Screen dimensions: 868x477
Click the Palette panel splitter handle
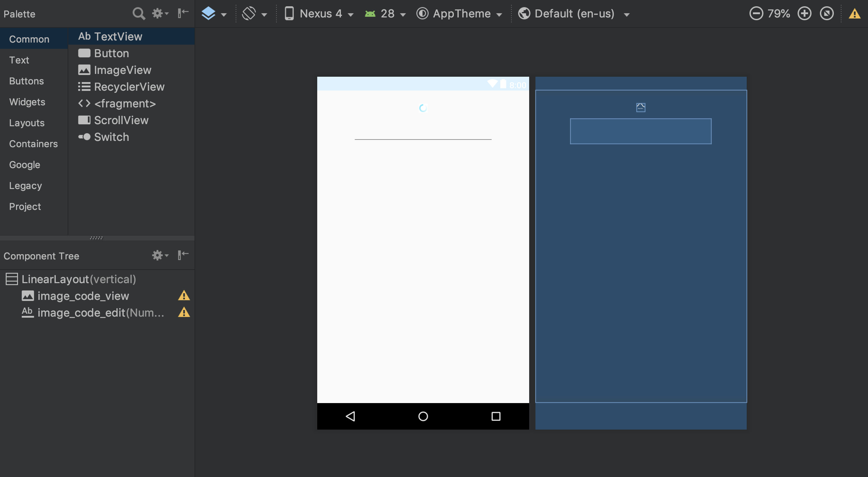(97, 238)
